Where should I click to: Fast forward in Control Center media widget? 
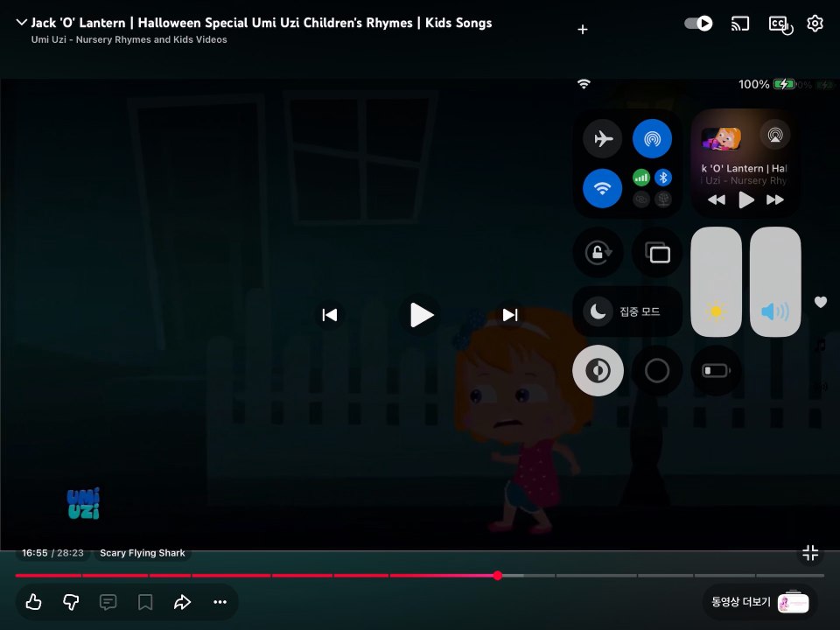(x=775, y=199)
